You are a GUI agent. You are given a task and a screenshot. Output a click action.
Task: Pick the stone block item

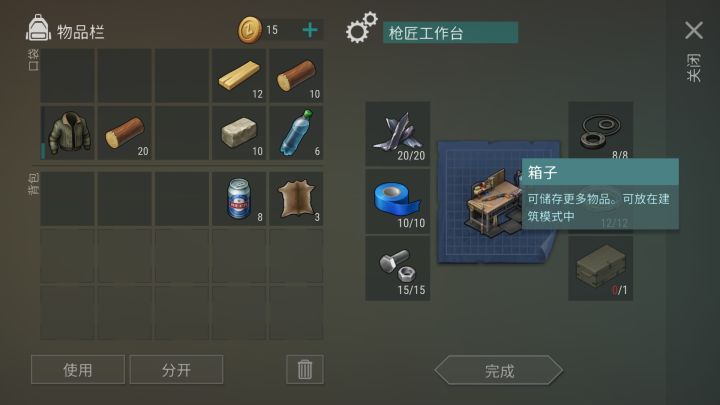(x=239, y=133)
